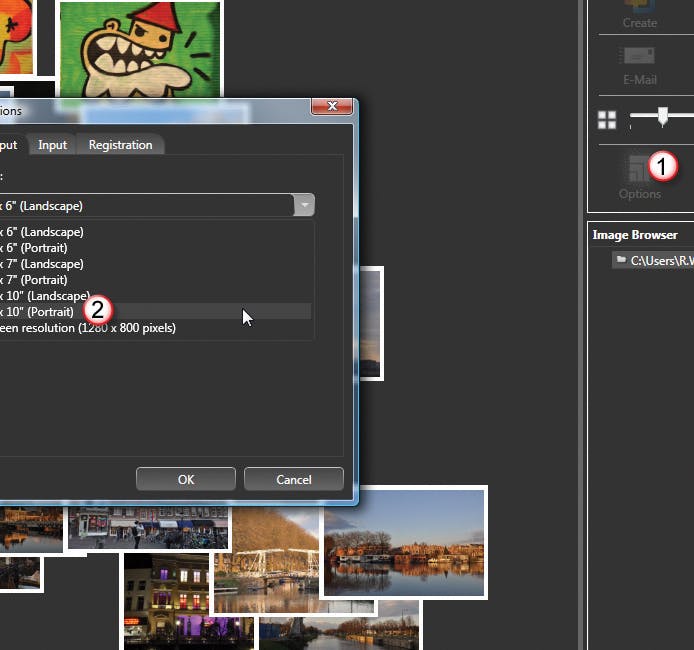This screenshot has width=694, height=650.
Task: Select the 6" (Landscape) list option
Action: [155, 232]
